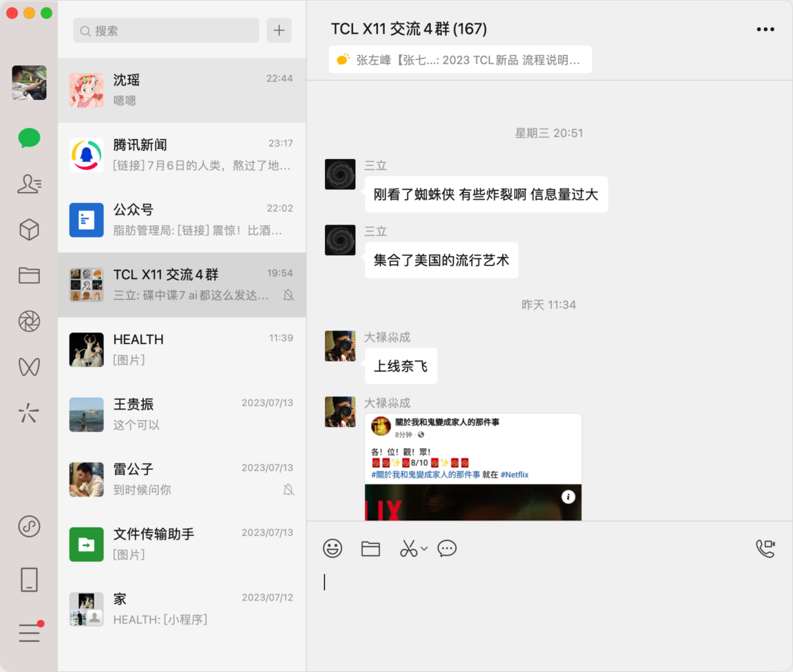Screen dimensions: 793x672
Task: Open the Moments aperture icon
Action: tap(30, 322)
